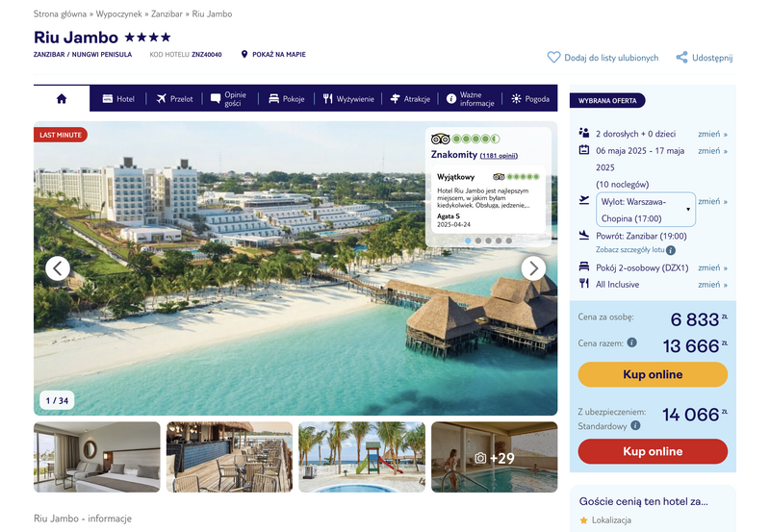
Task: Click the home icon tab
Action: (62, 99)
